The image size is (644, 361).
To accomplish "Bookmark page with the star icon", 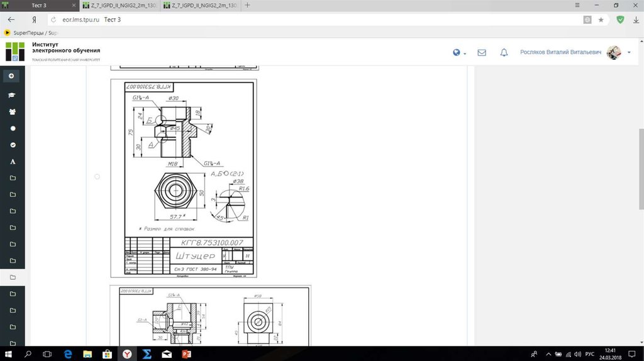I will tap(601, 19).
